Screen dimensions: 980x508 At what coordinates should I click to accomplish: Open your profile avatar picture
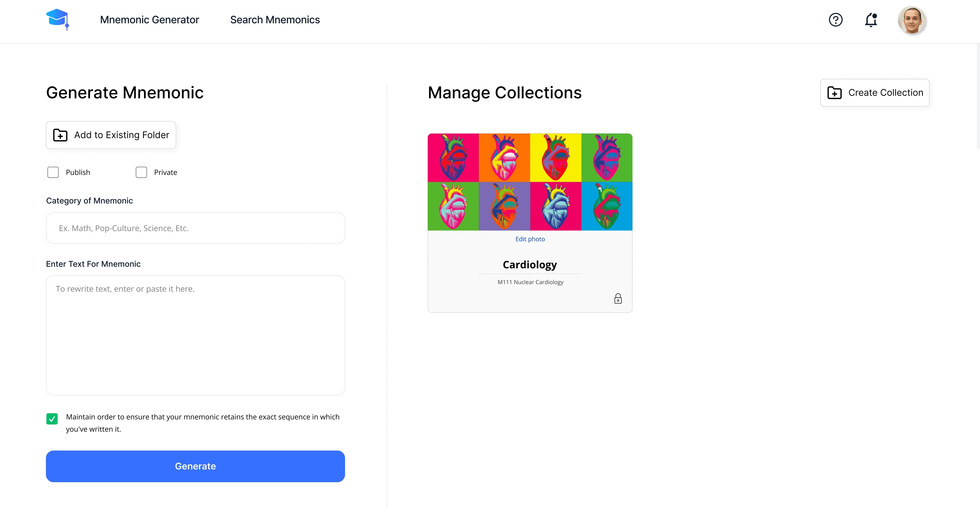point(913,20)
